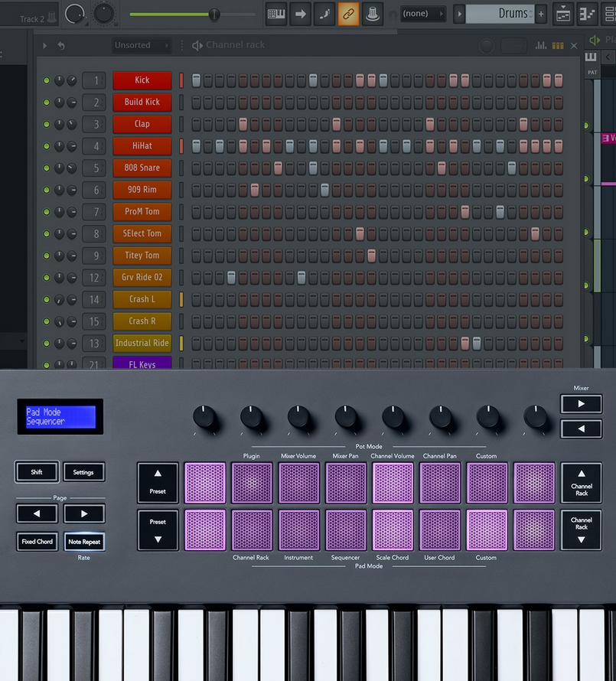
Task: Toggle the first step of Kick row
Action: tap(197, 80)
